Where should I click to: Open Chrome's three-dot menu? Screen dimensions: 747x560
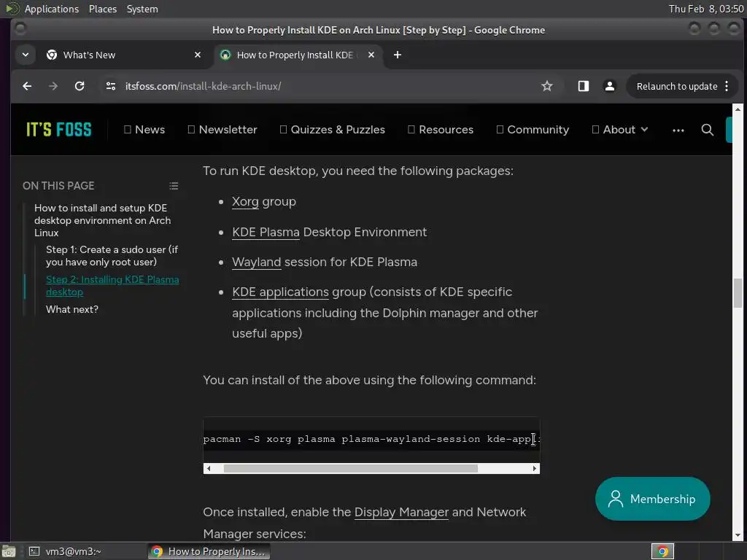click(727, 86)
